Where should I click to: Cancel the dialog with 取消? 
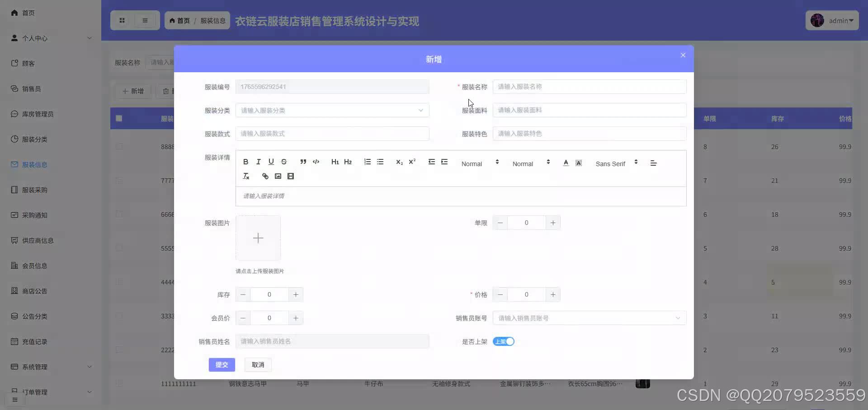258,364
